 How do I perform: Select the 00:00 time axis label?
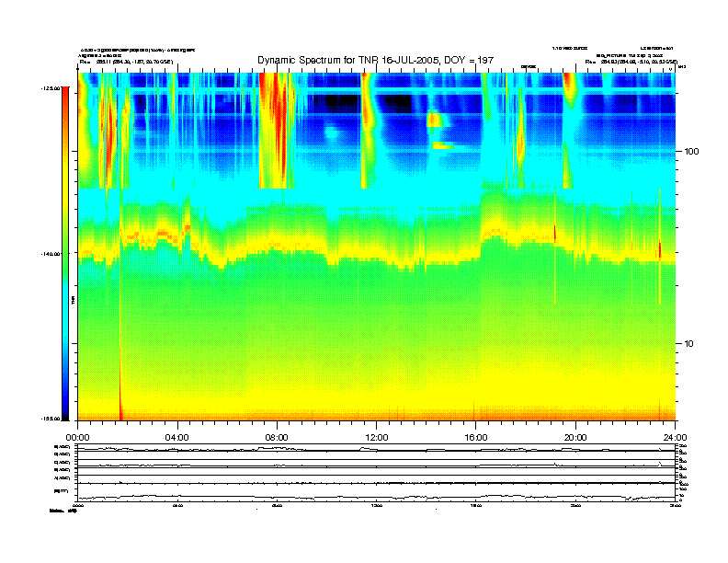pos(77,438)
